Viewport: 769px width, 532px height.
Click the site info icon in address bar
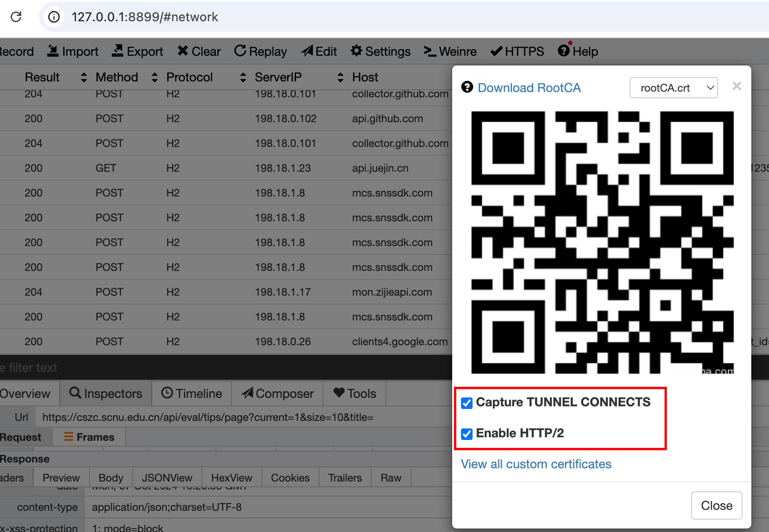pos(54,17)
